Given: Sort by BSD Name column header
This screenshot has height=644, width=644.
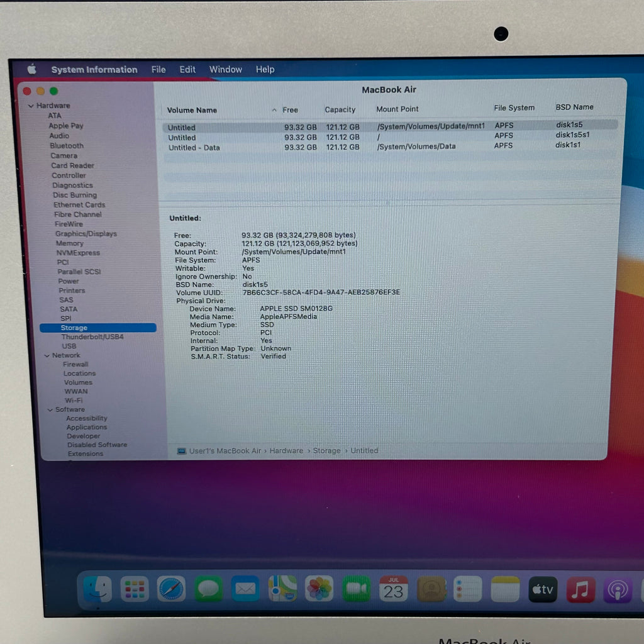Looking at the screenshot, I should (x=574, y=107).
